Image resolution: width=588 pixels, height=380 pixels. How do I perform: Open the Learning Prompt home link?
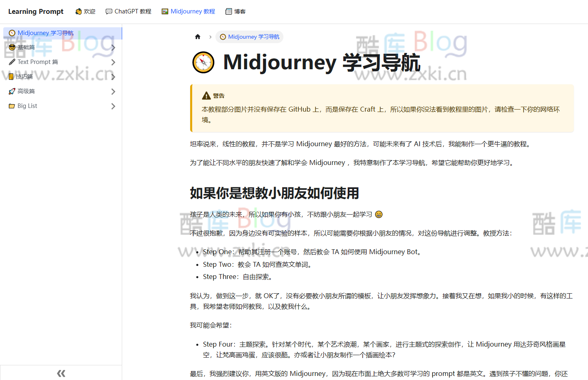point(35,11)
